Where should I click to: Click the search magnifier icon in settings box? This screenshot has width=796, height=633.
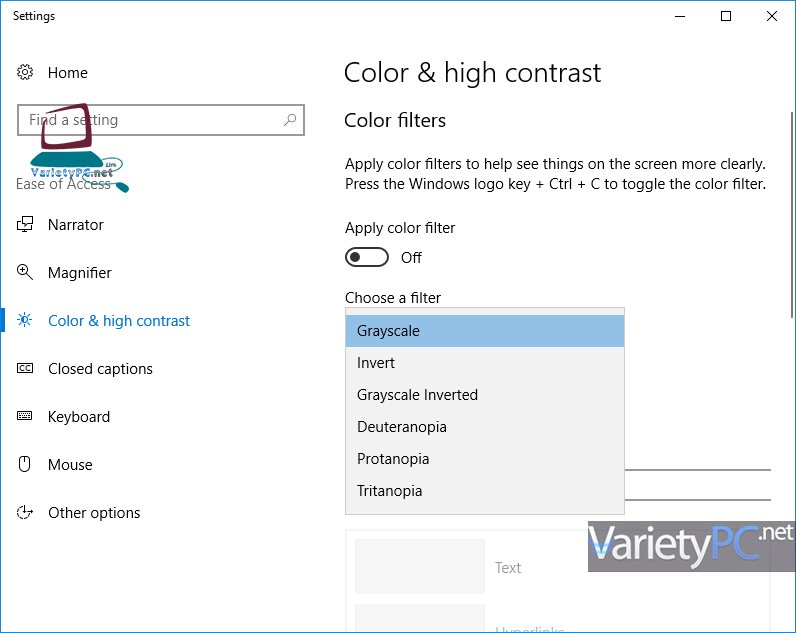point(290,120)
